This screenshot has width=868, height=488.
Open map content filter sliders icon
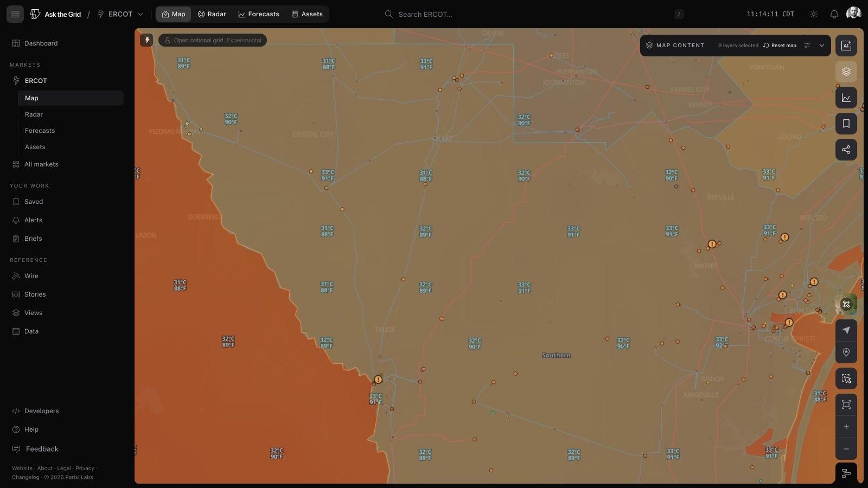807,46
